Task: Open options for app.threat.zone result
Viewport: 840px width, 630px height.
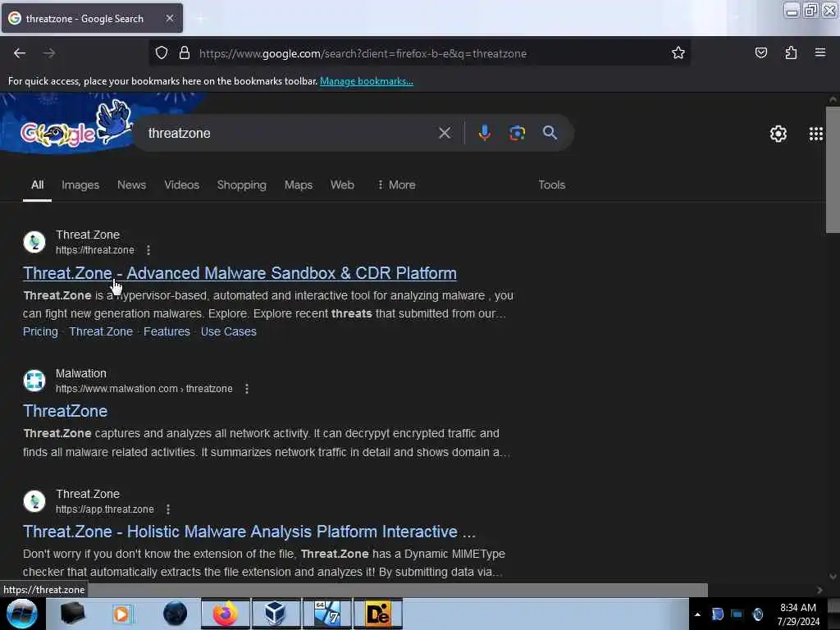Action: coord(167,509)
